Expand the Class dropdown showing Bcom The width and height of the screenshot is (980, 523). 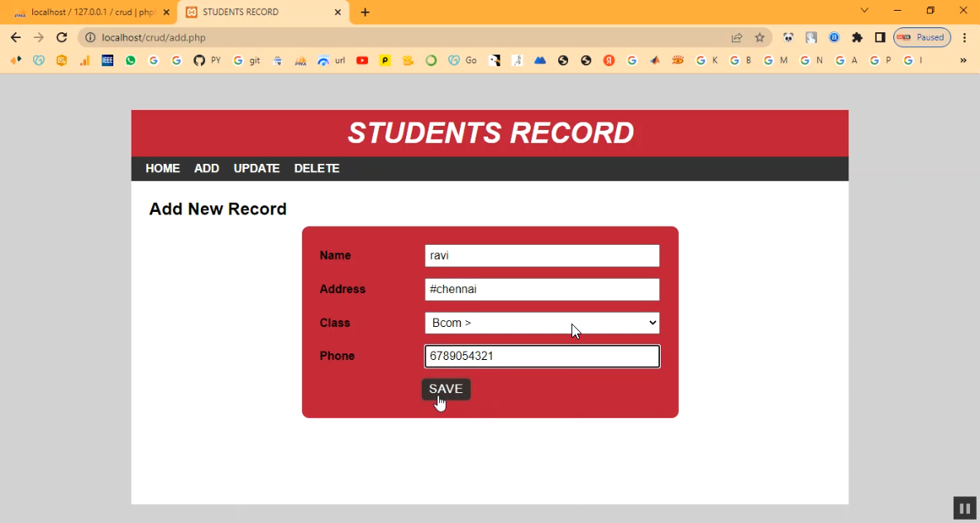(x=542, y=323)
